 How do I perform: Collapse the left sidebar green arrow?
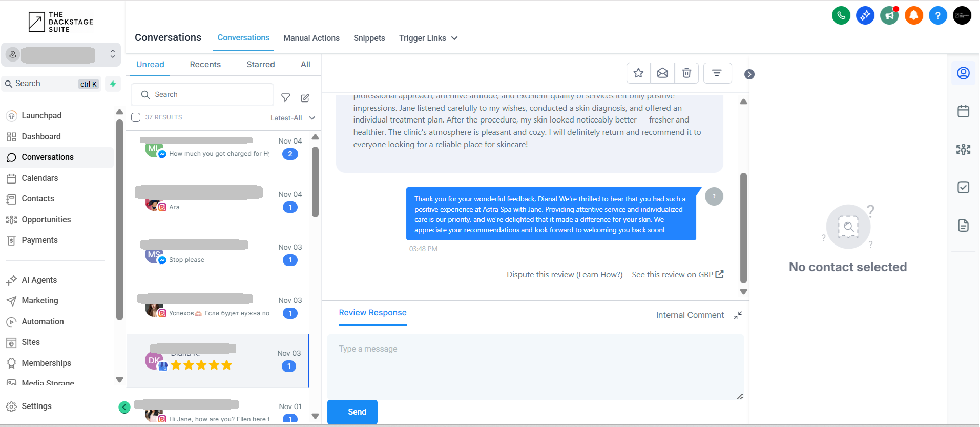pos(124,408)
